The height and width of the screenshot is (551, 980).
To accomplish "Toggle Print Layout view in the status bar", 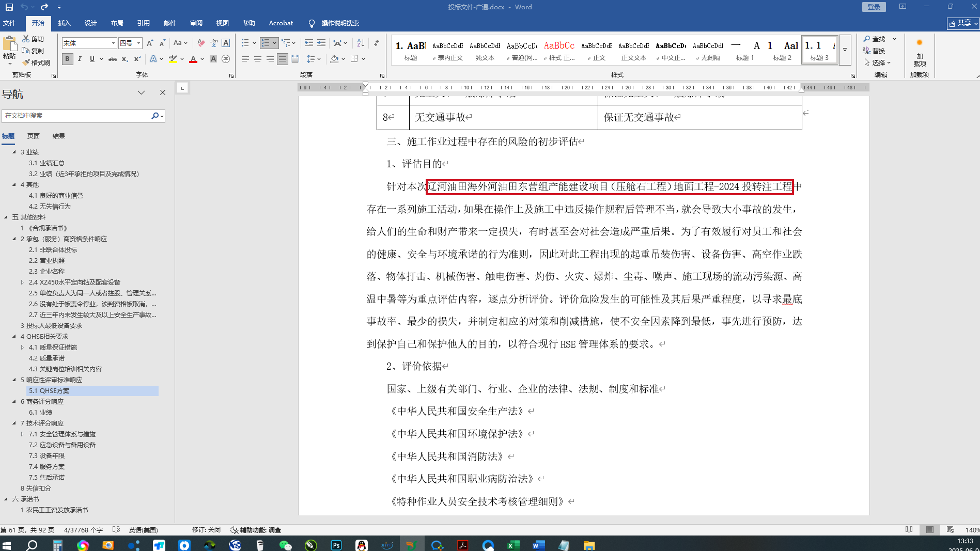I will point(930,530).
